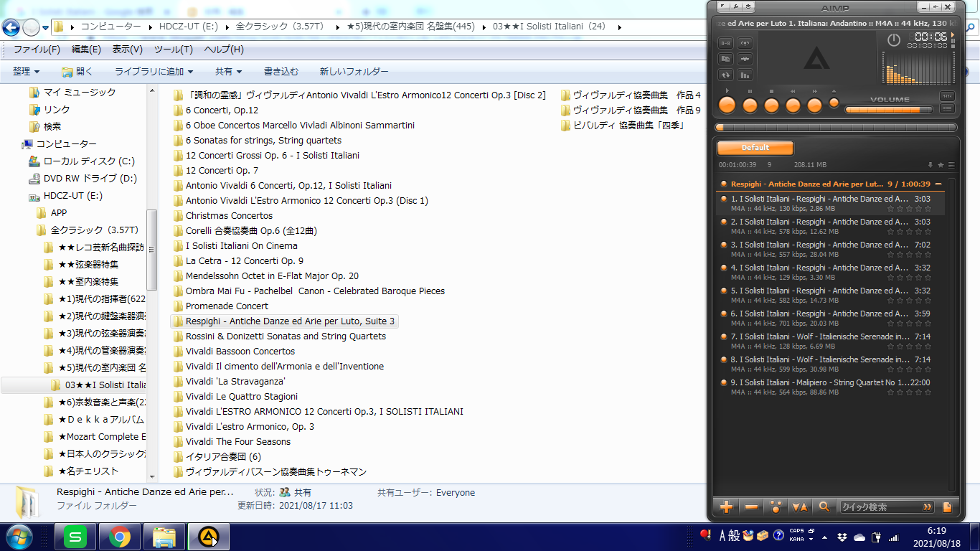Open the 整理 dropdown in Explorer's toolbar
This screenshot has width=980, height=551.
click(x=26, y=72)
